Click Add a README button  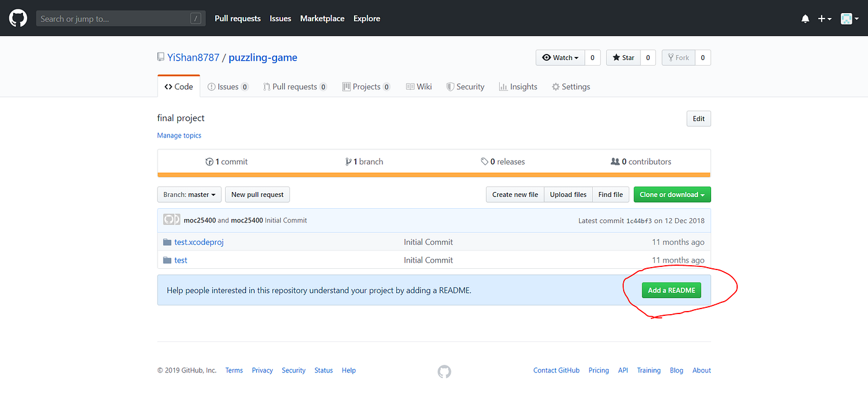point(671,291)
